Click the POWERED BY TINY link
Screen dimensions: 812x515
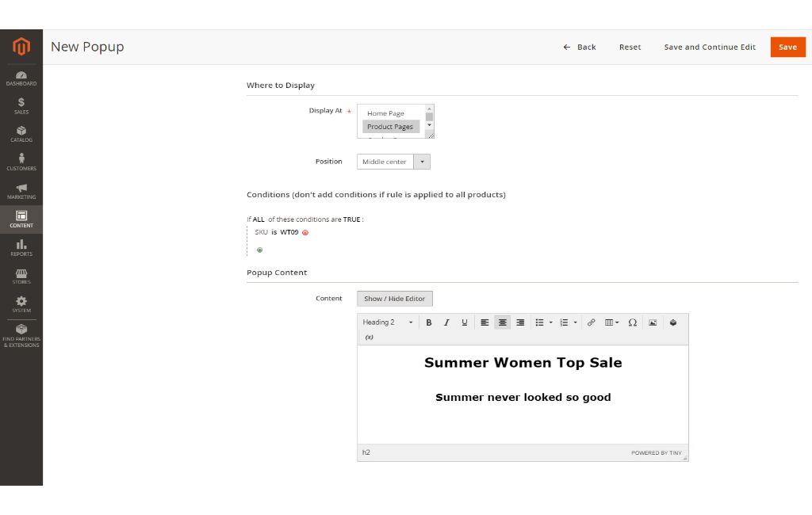tap(656, 453)
